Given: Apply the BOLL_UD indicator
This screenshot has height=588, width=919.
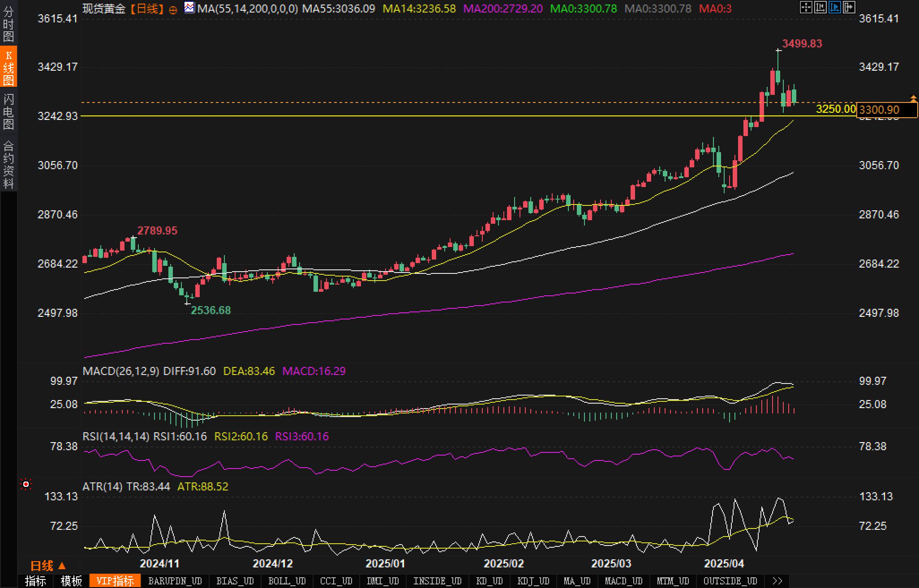Looking at the screenshot, I should coord(287,581).
